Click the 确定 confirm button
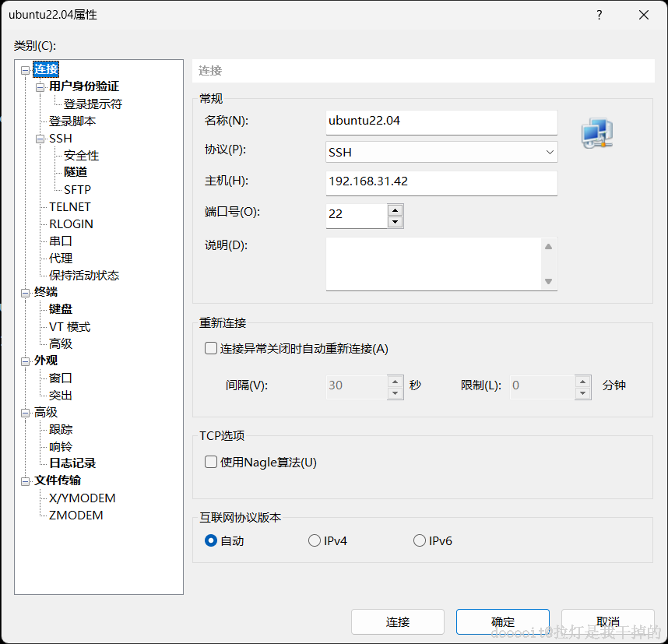This screenshot has height=644, width=668. (x=502, y=621)
